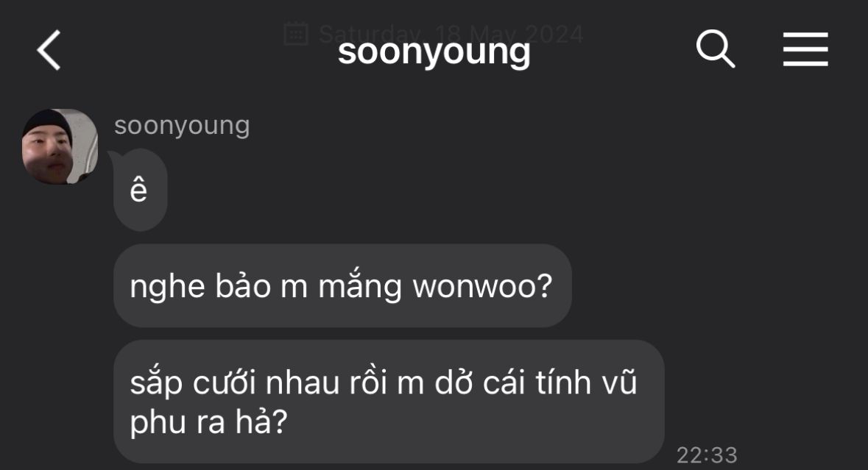Image resolution: width=868 pixels, height=470 pixels.
Task: Click the black beanie in the avatar
Action: pos(48,121)
